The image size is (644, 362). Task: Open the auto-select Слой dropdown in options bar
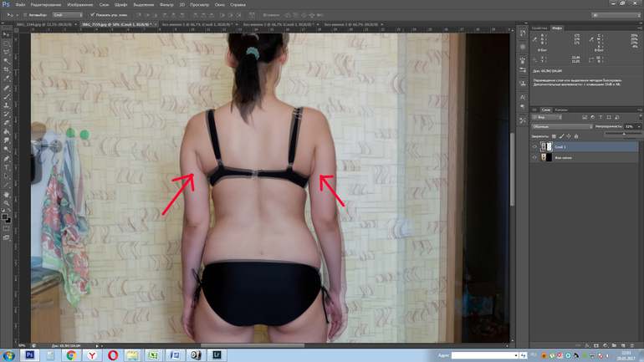67,15
